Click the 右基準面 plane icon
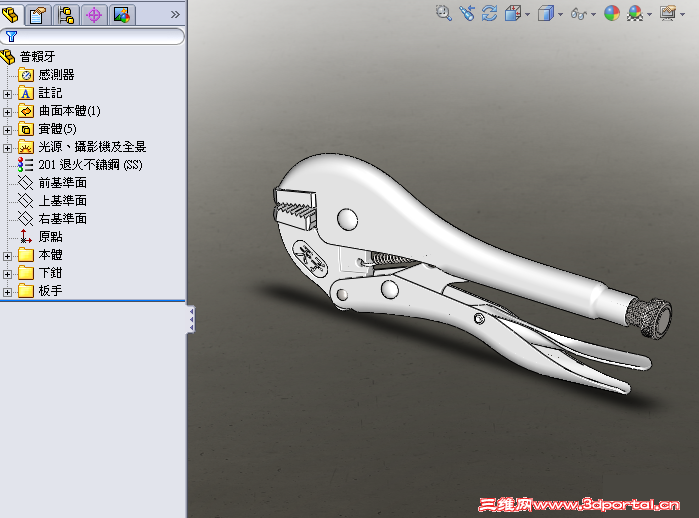 (25, 218)
